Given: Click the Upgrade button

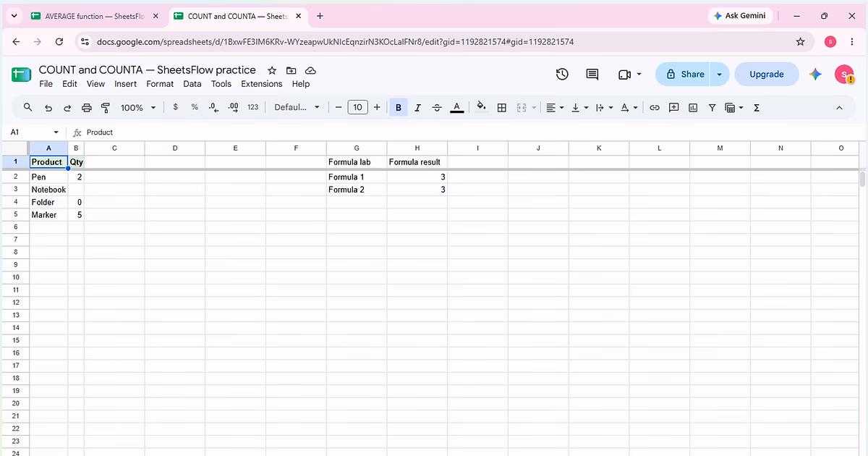Looking at the screenshot, I should pyautogui.click(x=767, y=74).
